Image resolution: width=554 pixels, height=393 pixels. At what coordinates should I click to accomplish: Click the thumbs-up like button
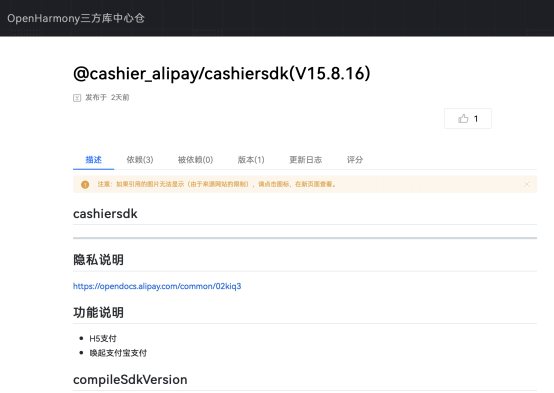[467, 118]
